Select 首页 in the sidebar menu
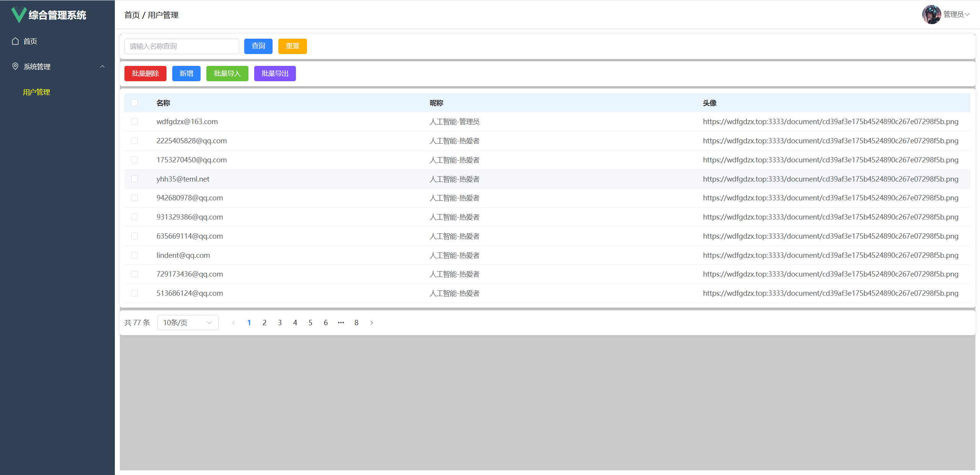980x475 pixels. 30,41
